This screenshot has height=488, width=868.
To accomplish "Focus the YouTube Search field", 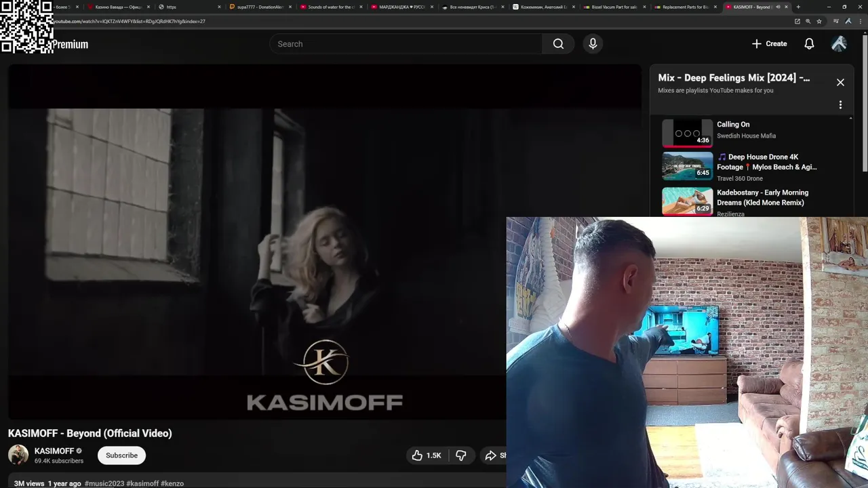I will point(406,44).
